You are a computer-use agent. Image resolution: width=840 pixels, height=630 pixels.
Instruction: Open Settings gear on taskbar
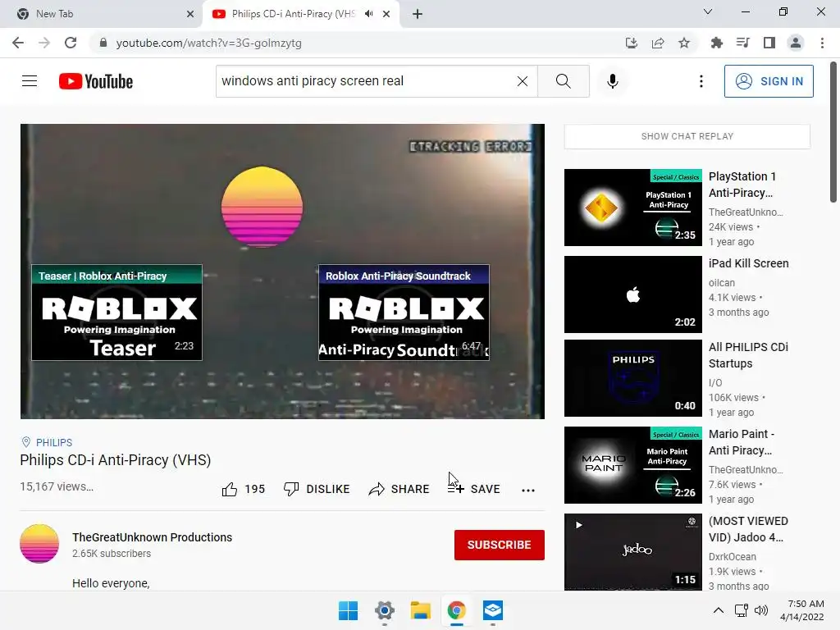(385, 610)
